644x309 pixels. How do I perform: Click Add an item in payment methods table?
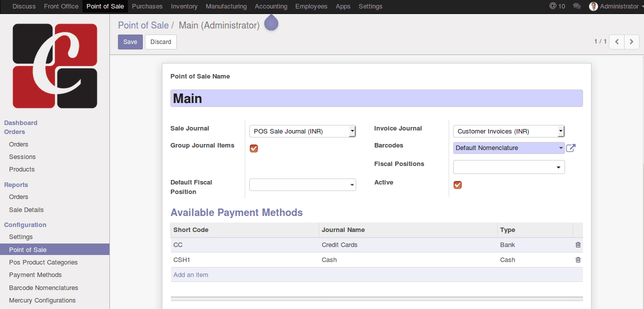click(190, 274)
